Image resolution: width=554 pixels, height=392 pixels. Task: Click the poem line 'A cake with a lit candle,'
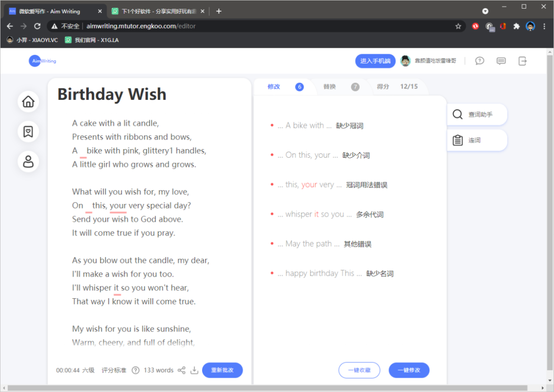click(x=115, y=123)
